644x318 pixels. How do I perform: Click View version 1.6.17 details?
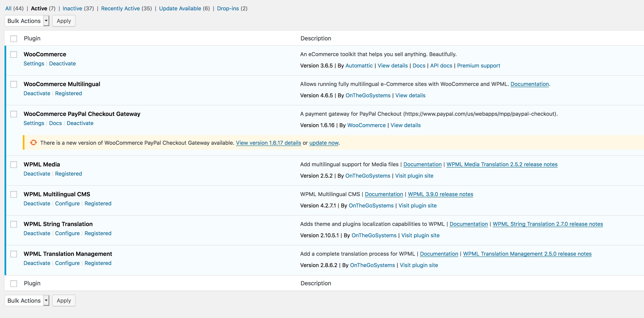[268, 143]
